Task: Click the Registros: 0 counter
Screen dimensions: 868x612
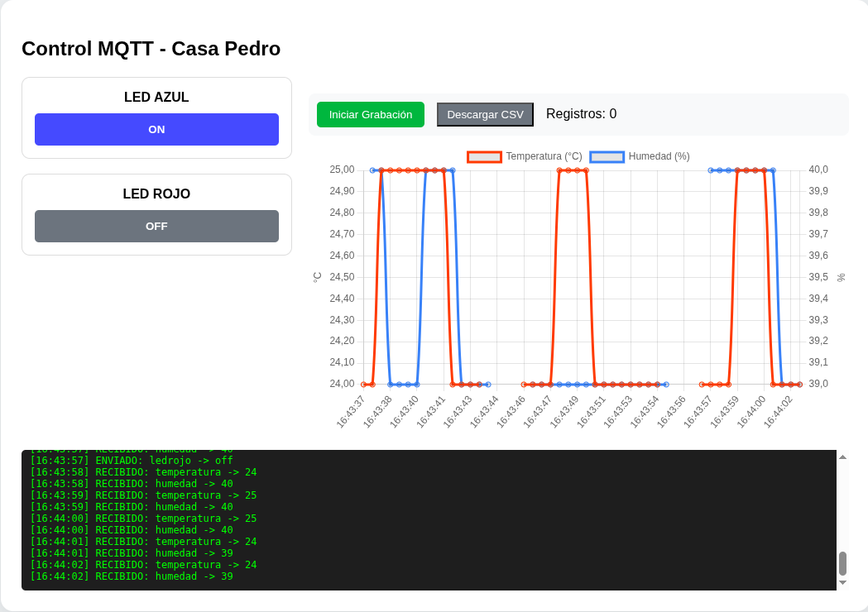Action: pyautogui.click(x=581, y=114)
